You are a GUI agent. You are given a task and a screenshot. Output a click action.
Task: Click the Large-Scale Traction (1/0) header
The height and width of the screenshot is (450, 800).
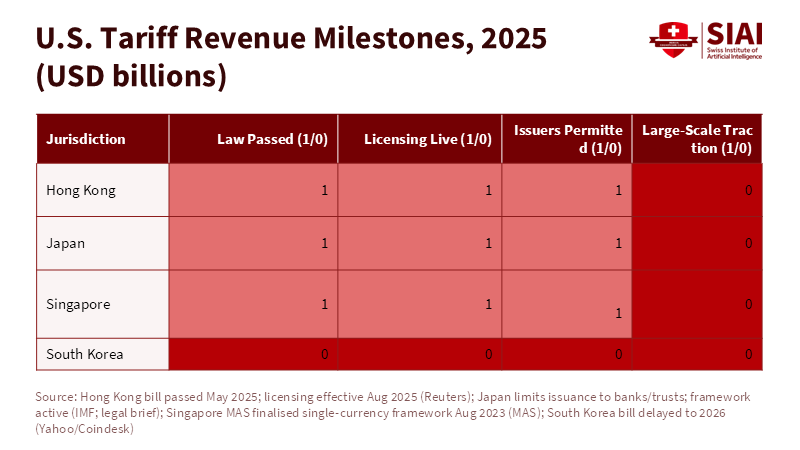(x=697, y=139)
